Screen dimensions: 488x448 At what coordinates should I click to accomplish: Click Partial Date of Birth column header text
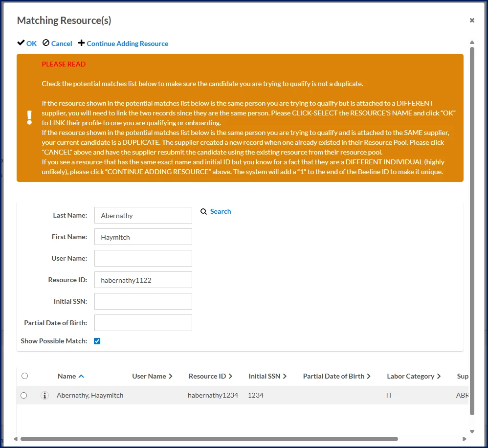[333, 377]
